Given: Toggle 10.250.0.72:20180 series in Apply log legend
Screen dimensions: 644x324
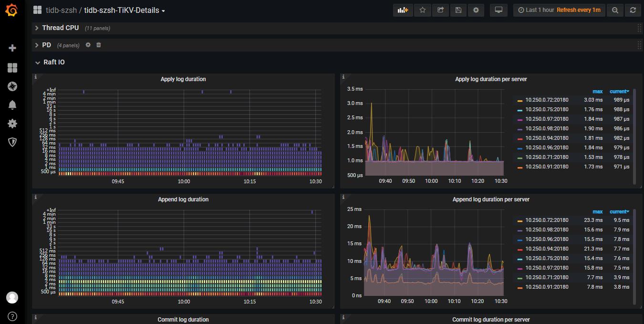Looking at the screenshot, I should point(546,100).
